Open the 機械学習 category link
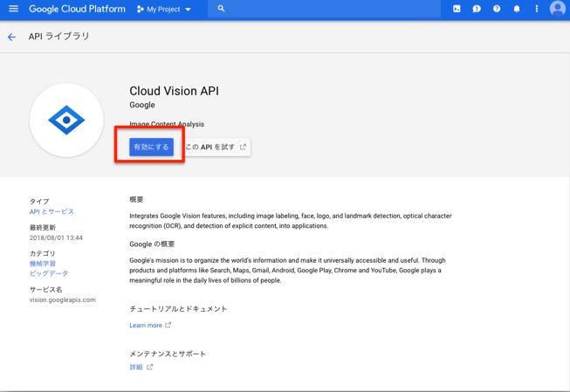Image resolution: width=570 pixels, height=392 pixels. click(43, 264)
